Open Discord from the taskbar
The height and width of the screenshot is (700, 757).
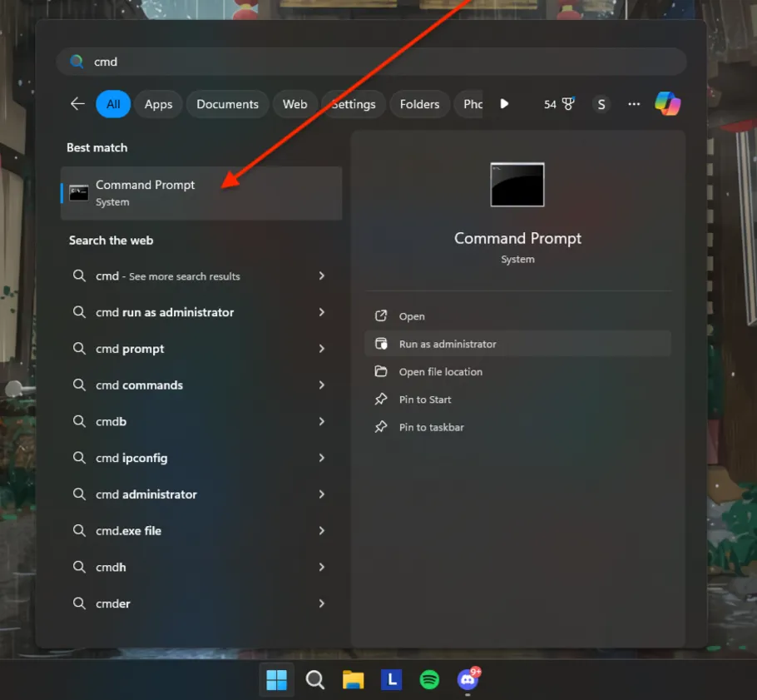pyautogui.click(x=468, y=680)
